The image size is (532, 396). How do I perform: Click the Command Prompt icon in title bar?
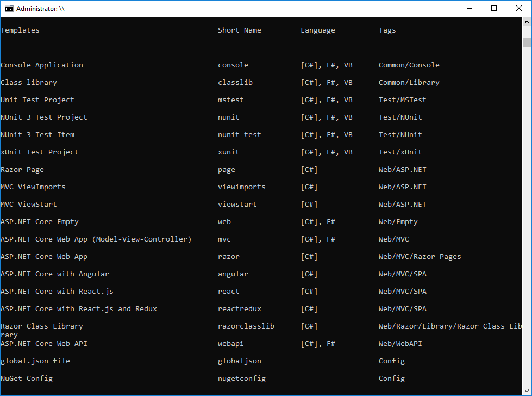[x=9, y=9]
